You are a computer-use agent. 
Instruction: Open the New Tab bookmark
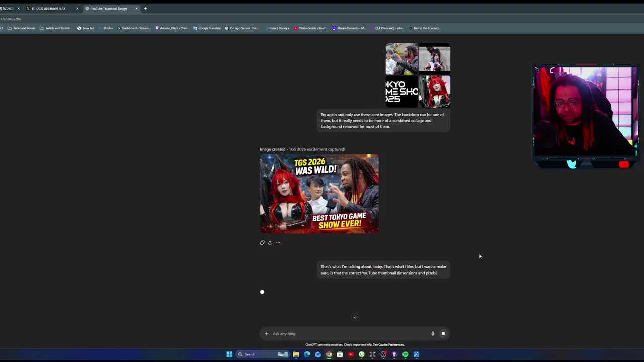pos(86,28)
